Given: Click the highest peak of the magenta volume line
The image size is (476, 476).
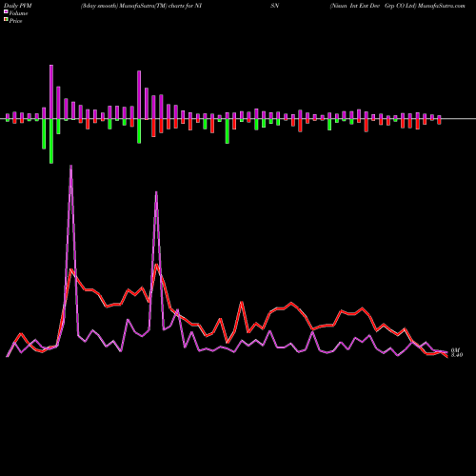Looking at the screenshot, I should [x=70, y=166].
